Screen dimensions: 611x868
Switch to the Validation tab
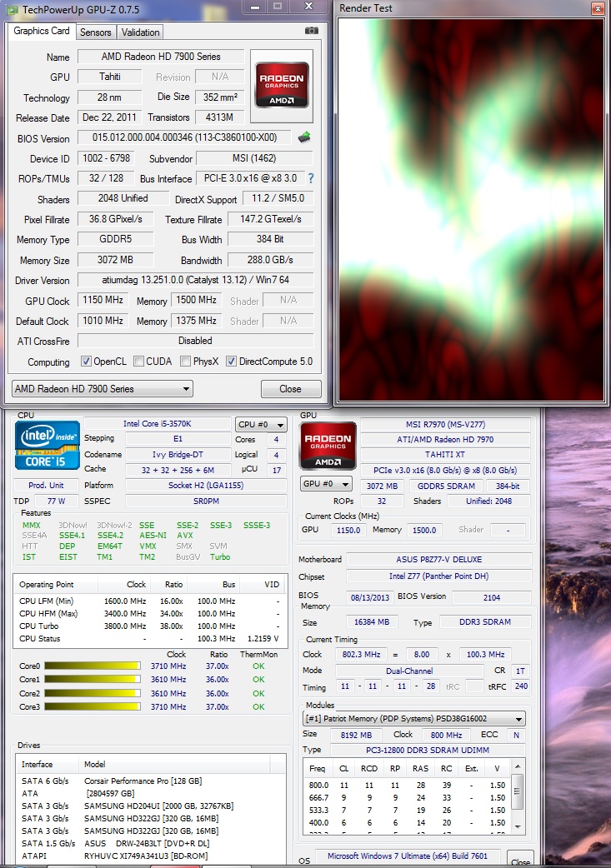tap(140, 32)
